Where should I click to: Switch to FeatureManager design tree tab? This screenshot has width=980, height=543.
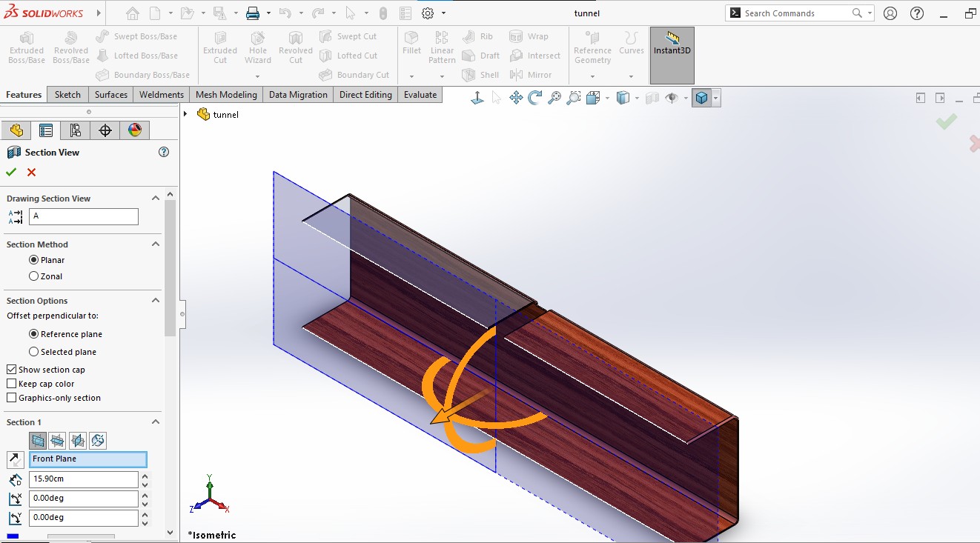pyautogui.click(x=16, y=130)
